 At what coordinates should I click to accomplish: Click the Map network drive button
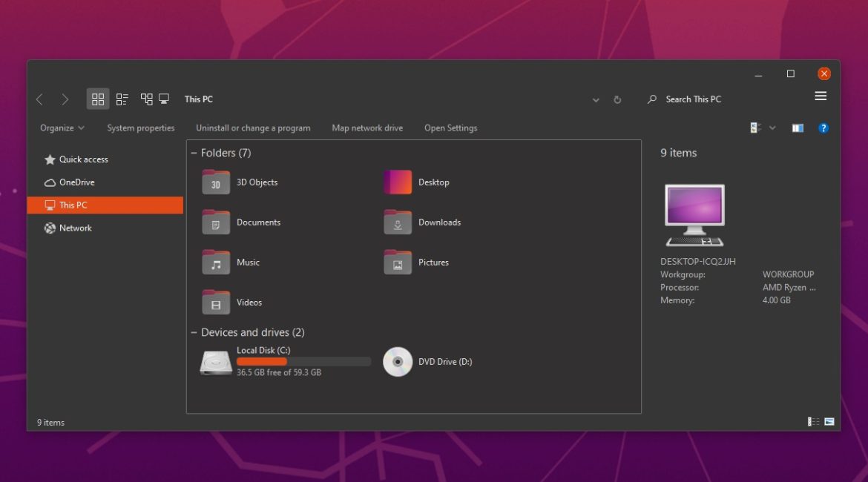367,128
